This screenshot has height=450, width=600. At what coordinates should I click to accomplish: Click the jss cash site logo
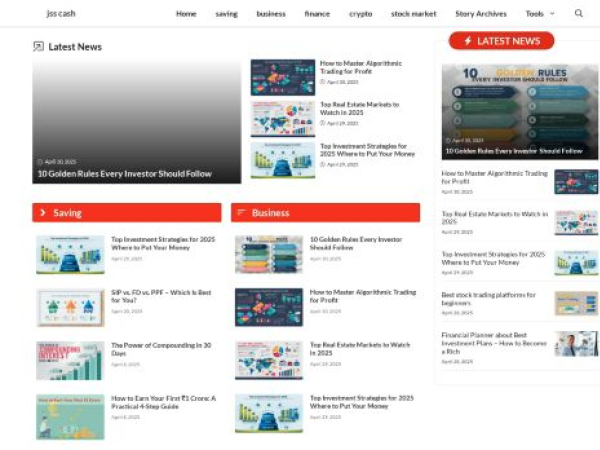pos(61,14)
